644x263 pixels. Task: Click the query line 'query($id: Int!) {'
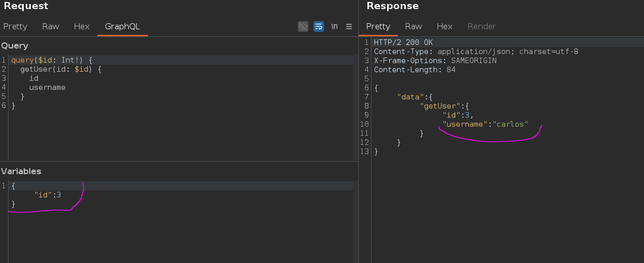point(51,60)
